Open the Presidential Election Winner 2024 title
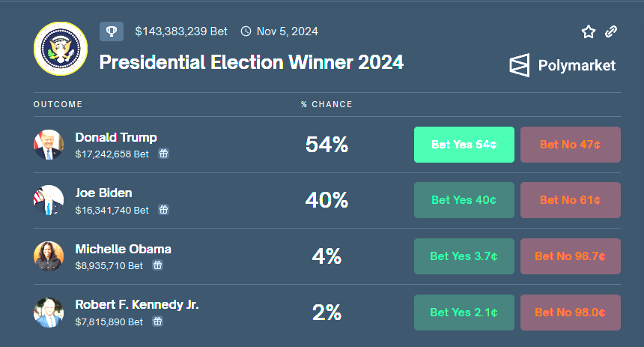644x347 pixels. (x=252, y=61)
